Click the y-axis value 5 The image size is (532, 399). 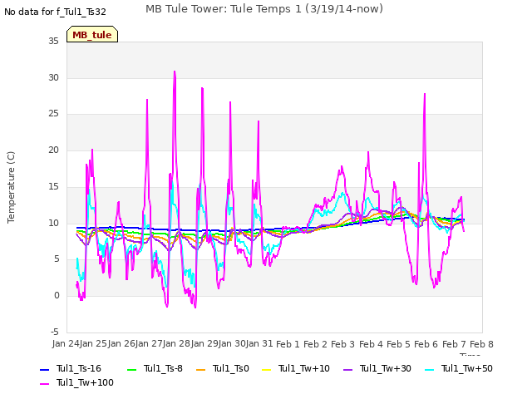pos(57,259)
